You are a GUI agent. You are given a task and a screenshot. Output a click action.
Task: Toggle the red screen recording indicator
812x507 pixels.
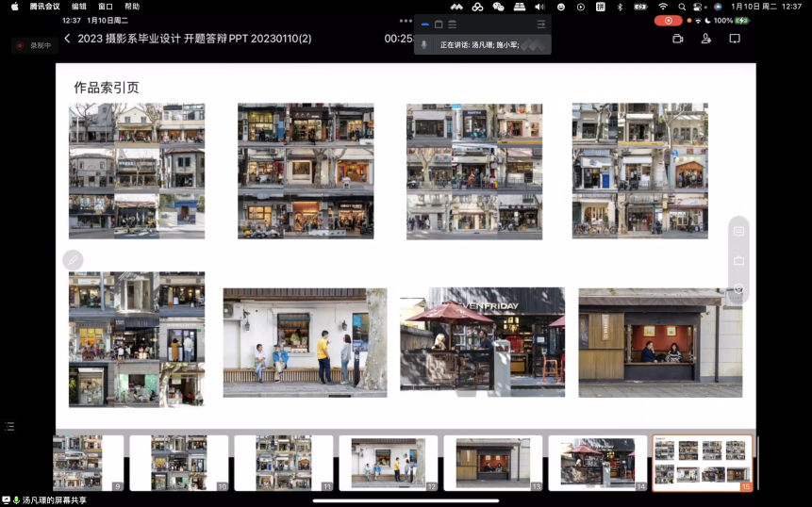tap(668, 21)
